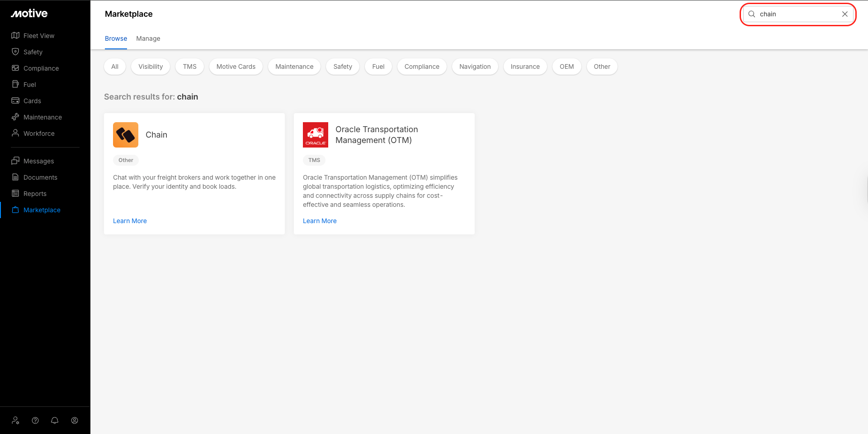Filter by Motive Cards category
Viewport: 868px width, 434px height.
(236, 67)
